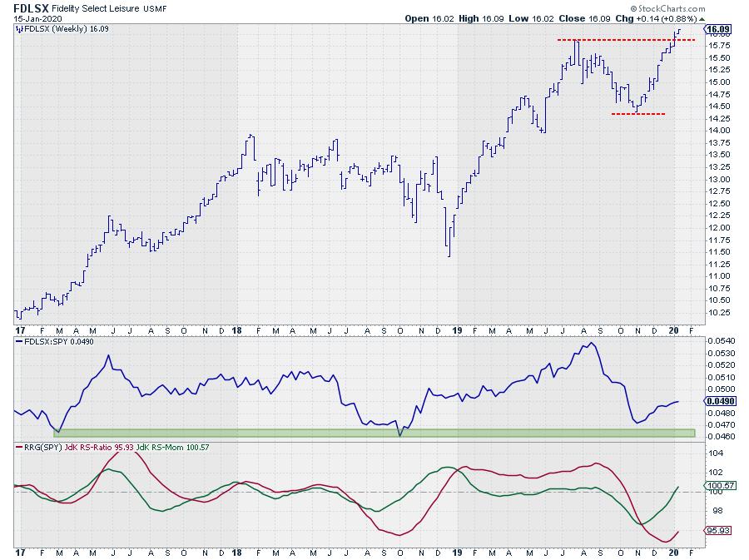Screen dimensions: 749x560
Task: Click the 11.50 price axis label
Action: [718, 252]
